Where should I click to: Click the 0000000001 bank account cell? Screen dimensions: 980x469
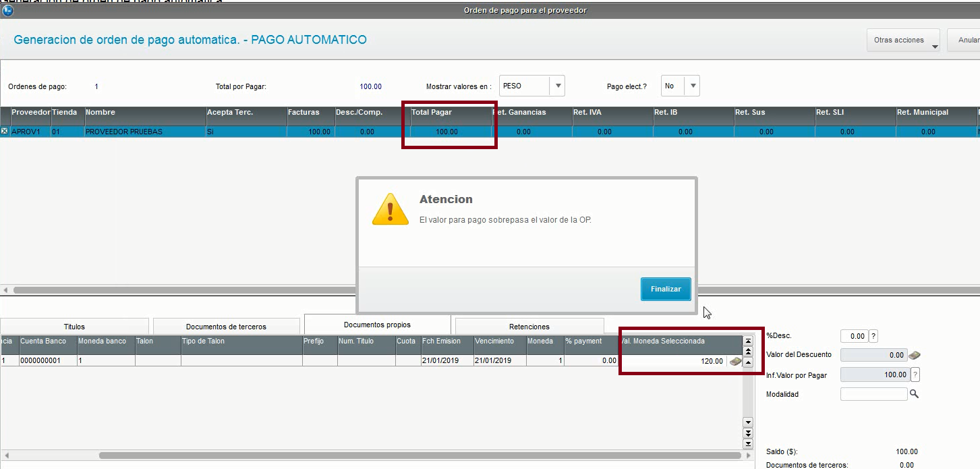pyautogui.click(x=48, y=361)
